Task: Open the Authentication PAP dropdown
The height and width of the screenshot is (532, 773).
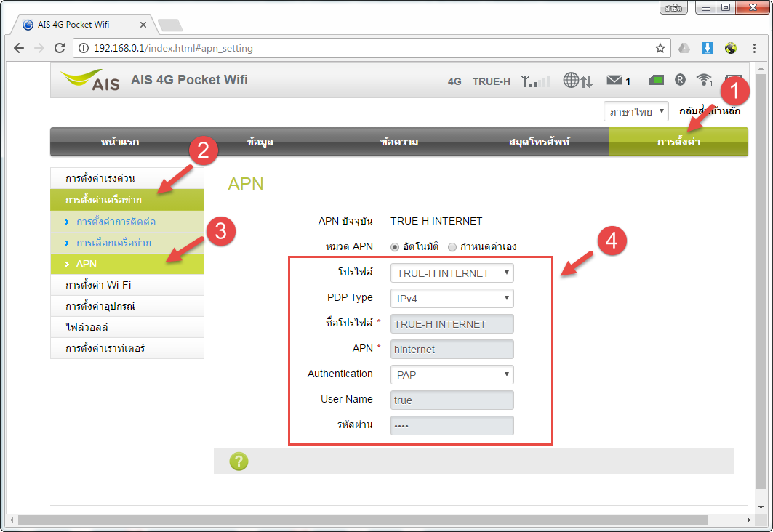Action: tap(452, 374)
